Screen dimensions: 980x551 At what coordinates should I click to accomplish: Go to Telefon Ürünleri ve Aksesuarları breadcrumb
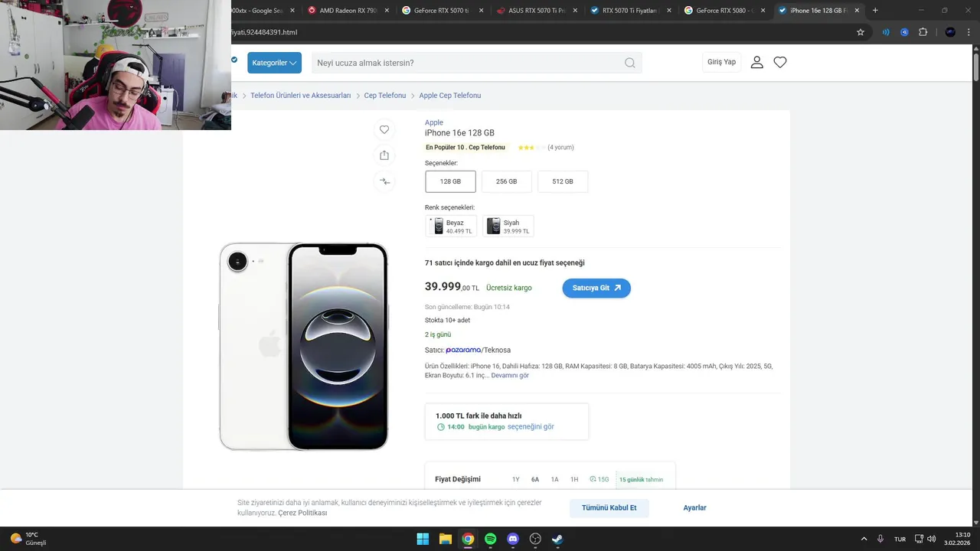[300, 96]
